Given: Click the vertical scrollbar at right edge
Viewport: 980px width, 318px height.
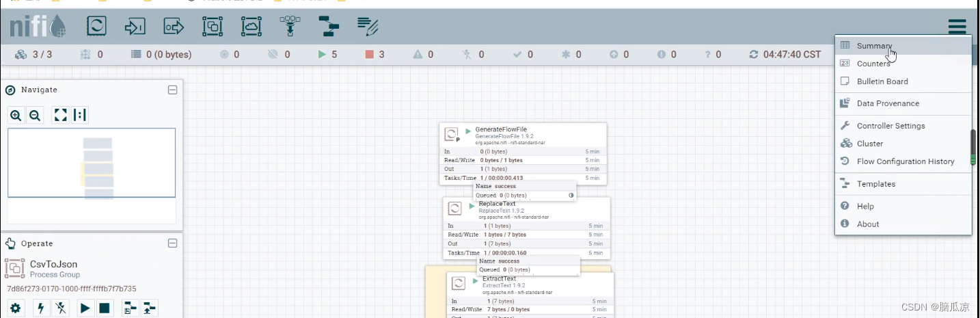Looking at the screenshot, I should 974,147.
